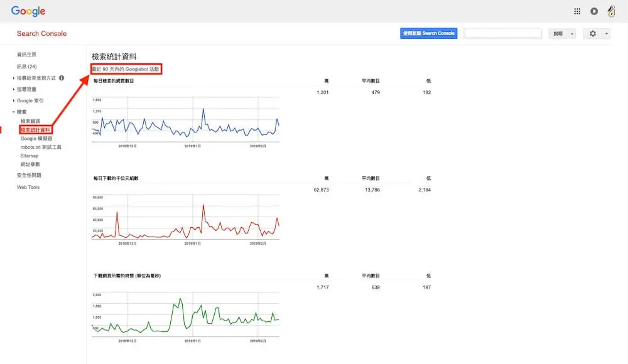The image size is (628, 364).
Task: Click the low value 187
Action: pyautogui.click(x=426, y=287)
